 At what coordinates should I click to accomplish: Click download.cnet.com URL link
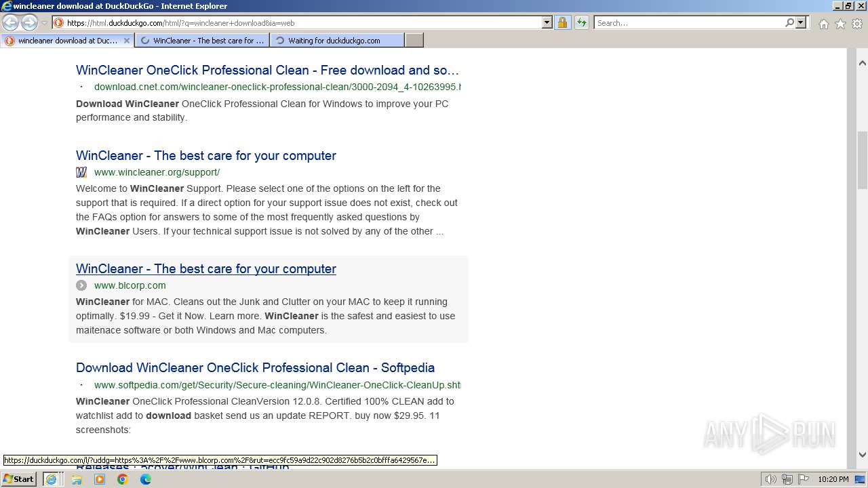[x=277, y=87]
